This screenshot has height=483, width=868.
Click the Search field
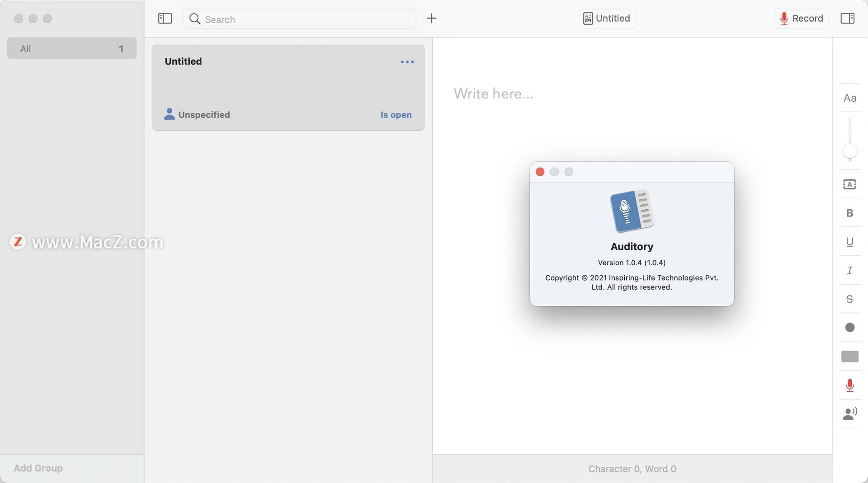[299, 19]
